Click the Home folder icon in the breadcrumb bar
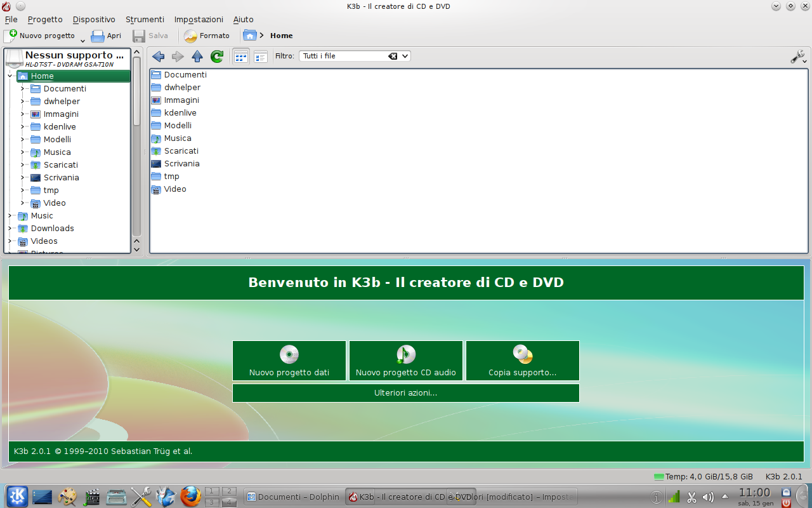This screenshot has width=812, height=508. [x=250, y=36]
